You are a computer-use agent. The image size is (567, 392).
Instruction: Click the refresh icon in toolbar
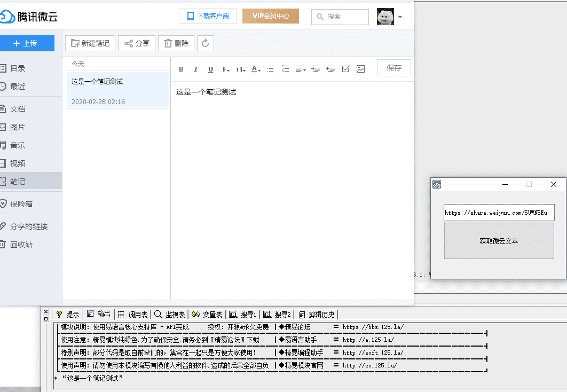(x=206, y=43)
